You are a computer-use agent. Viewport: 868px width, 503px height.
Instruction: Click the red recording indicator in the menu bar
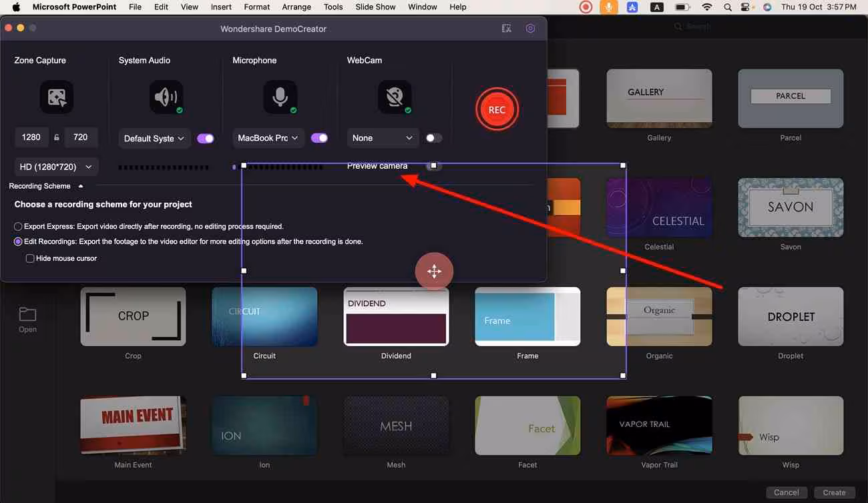click(x=586, y=7)
